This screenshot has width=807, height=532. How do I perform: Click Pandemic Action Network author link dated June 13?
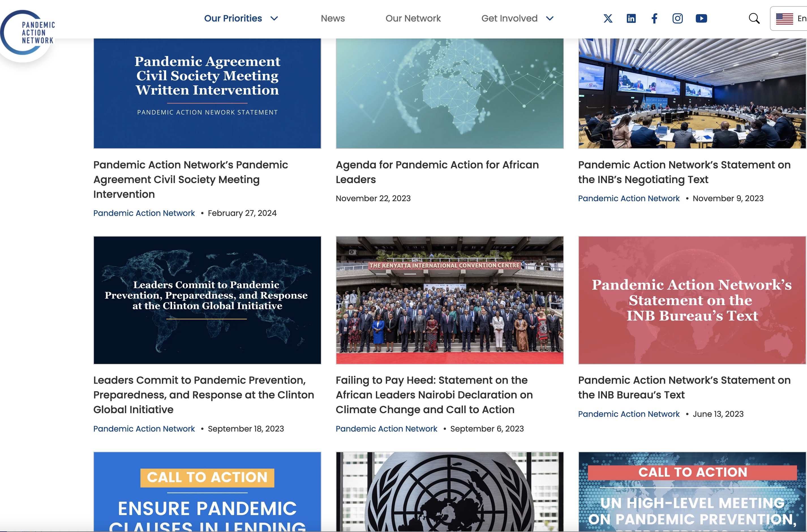628,414
